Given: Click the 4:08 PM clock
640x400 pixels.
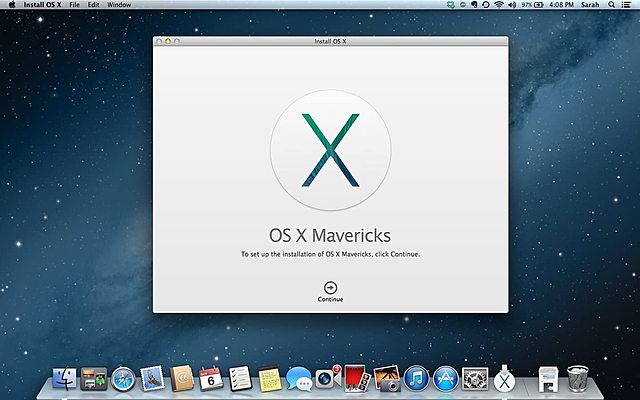Looking at the screenshot, I should pos(562,4).
